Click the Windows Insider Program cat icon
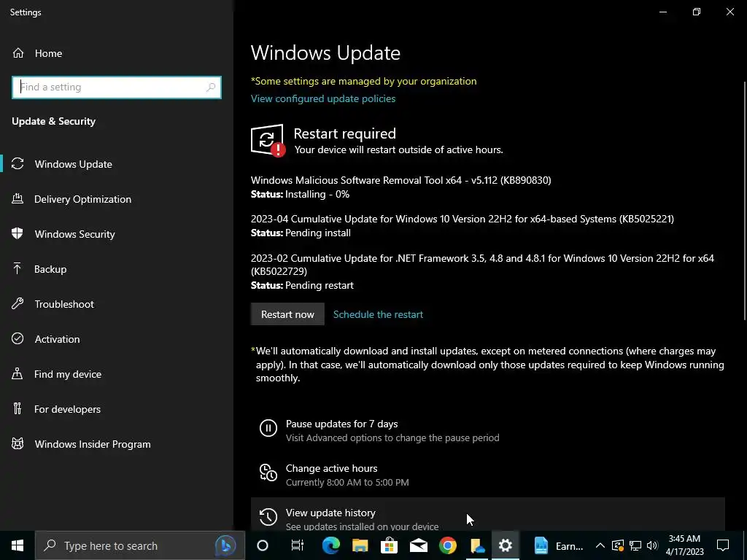The height and width of the screenshot is (560, 747). 18,443
